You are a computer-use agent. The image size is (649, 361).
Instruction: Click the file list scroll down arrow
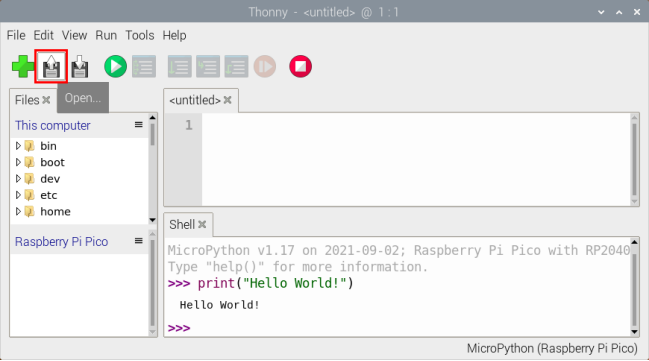(152, 220)
